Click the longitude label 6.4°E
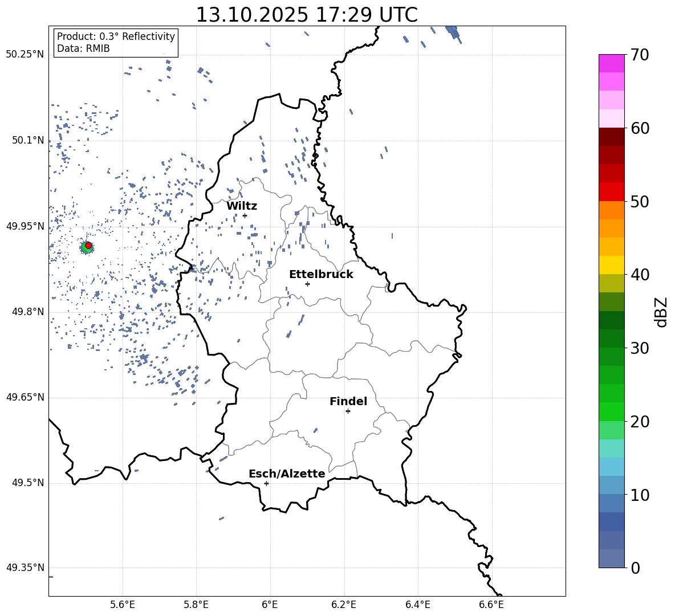This screenshot has width=675, height=616. [417, 605]
